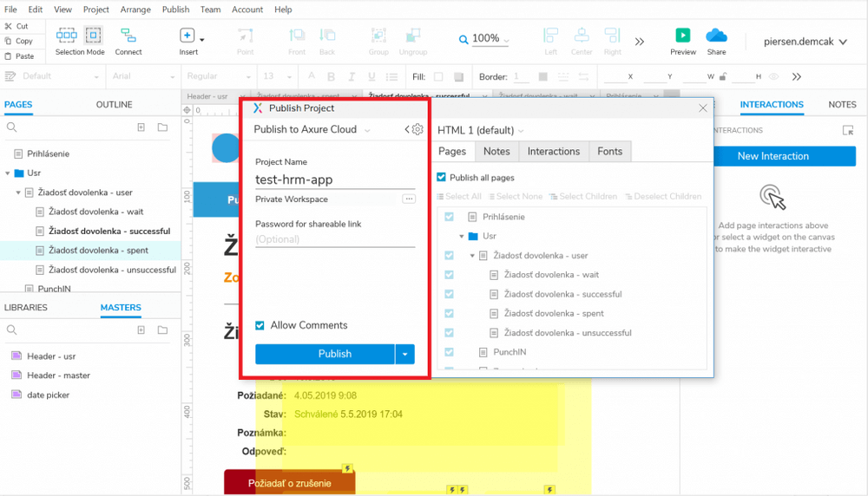868x496 pixels.
Task: Open the Publish menu
Action: 175,10
